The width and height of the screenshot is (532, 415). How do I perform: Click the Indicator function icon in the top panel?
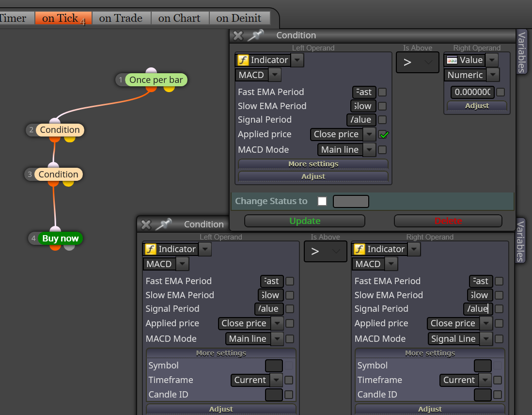tap(243, 60)
